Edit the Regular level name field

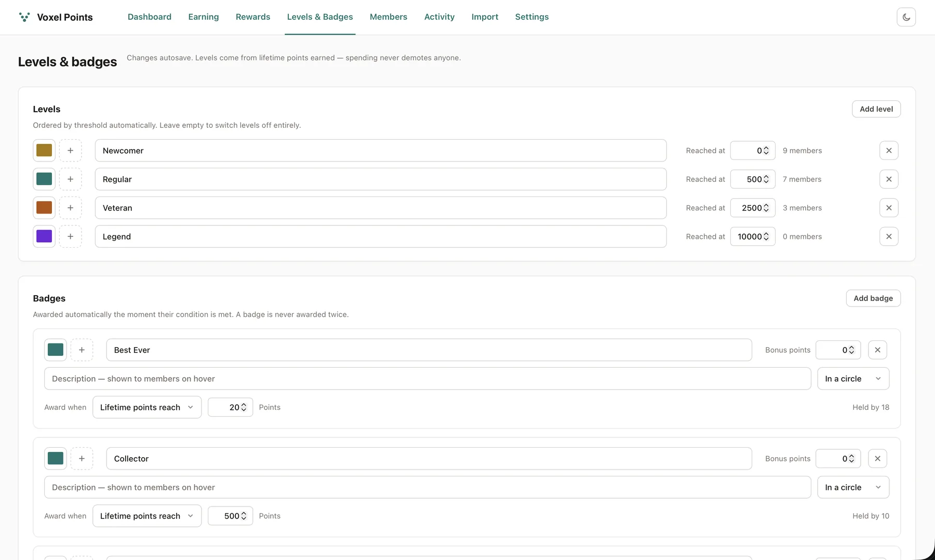(381, 179)
